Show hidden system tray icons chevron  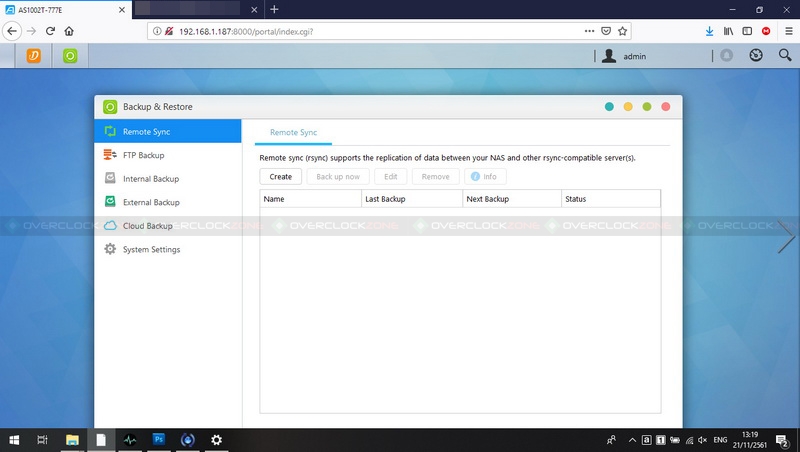pos(632,440)
